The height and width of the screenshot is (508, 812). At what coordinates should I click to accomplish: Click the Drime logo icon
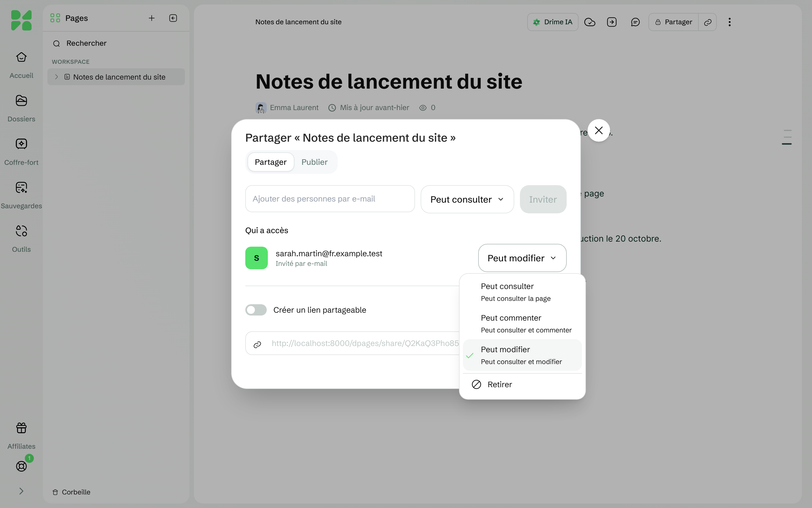(x=21, y=20)
